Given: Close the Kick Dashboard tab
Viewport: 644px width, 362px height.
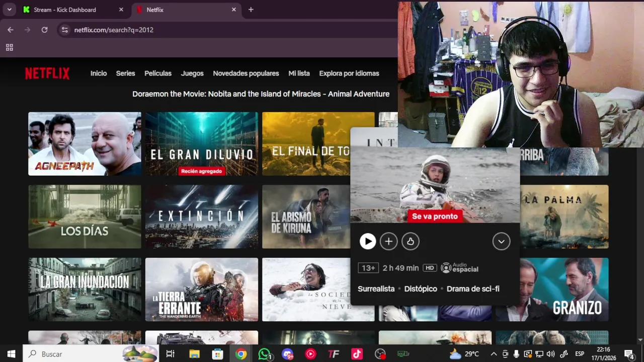Looking at the screenshot, I should (x=121, y=10).
